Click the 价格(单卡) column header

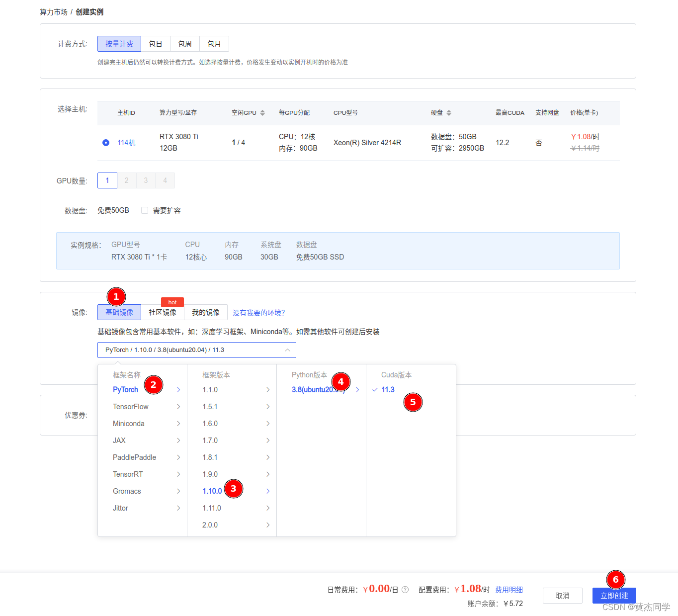584,113
